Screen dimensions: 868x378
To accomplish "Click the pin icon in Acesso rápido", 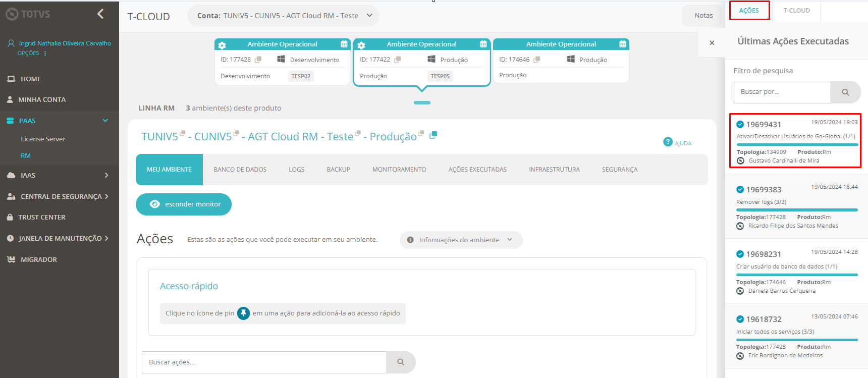I will tap(243, 313).
